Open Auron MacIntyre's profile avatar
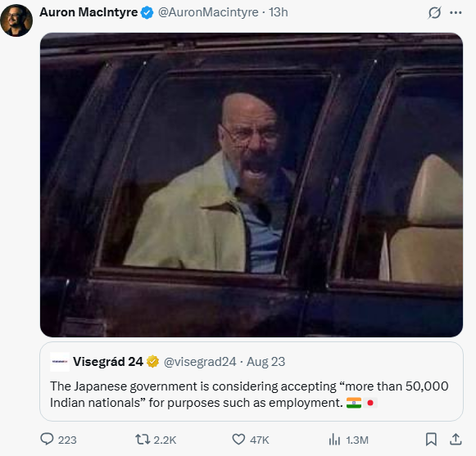The image size is (476, 456). pyautogui.click(x=16, y=20)
